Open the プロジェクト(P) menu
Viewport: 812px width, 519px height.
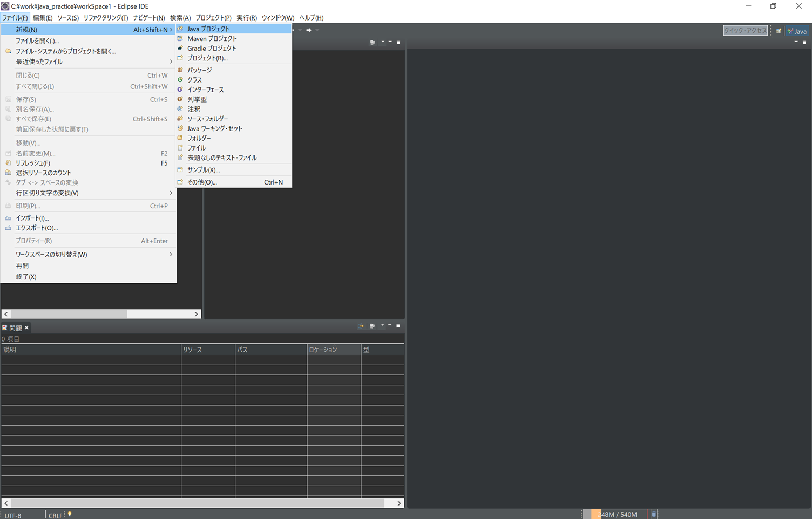(213, 18)
